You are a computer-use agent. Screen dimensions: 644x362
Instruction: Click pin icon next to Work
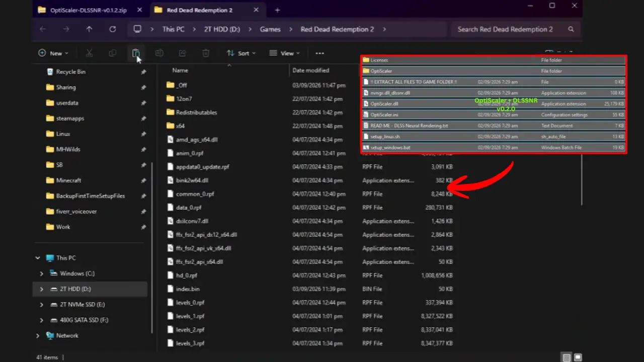tap(143, 227)
